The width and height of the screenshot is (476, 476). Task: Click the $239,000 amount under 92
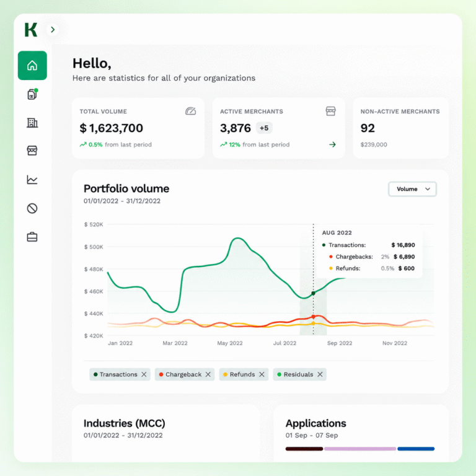point(374,145)
